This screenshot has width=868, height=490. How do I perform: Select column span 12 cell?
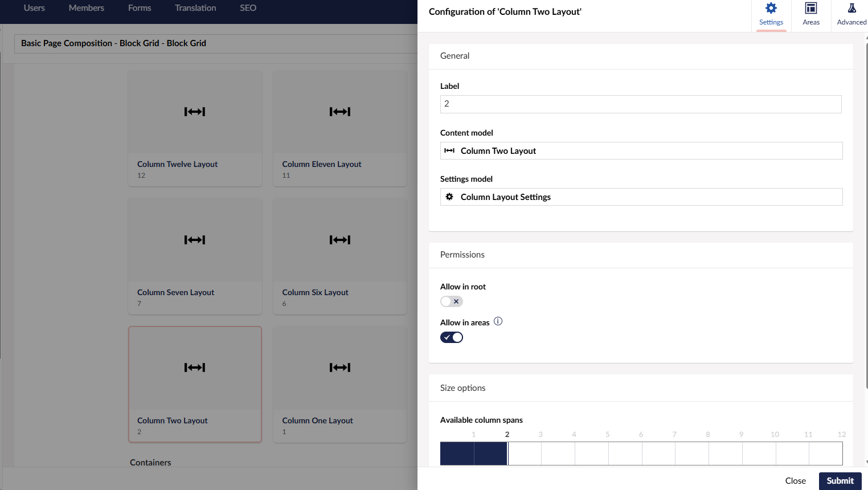pyautogui.click(x=826, y=454)
